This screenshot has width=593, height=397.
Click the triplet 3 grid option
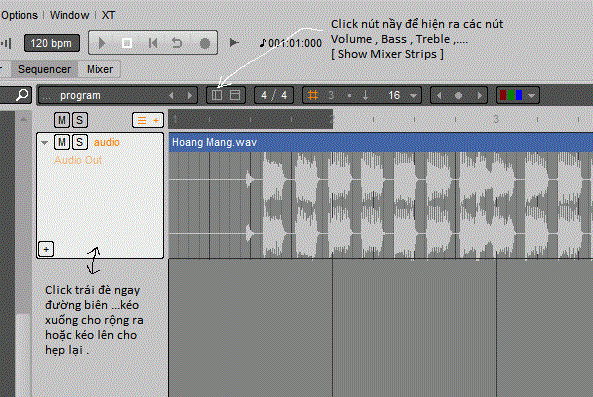pos(331,95)
